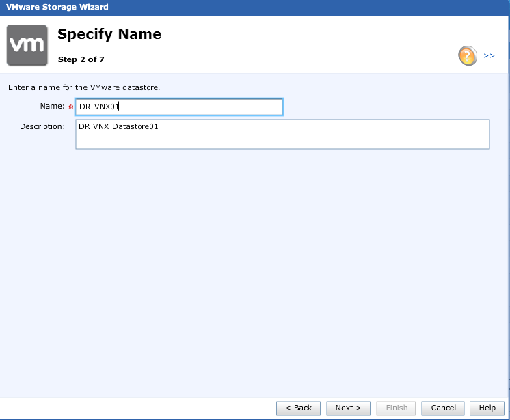Screen dimensions: 510x420
Task: Click the red required-field asterisk
Action: pos(70,108)
